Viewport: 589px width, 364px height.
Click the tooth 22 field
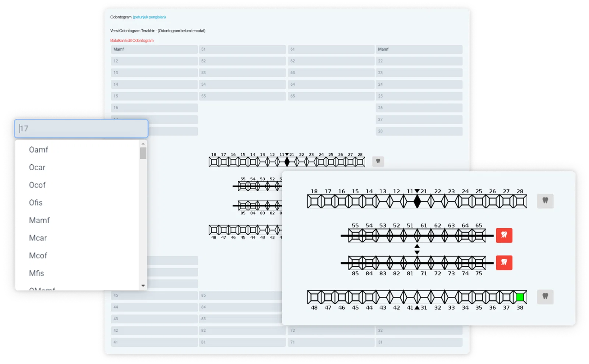pyautogui.click(x=419, y=61)
